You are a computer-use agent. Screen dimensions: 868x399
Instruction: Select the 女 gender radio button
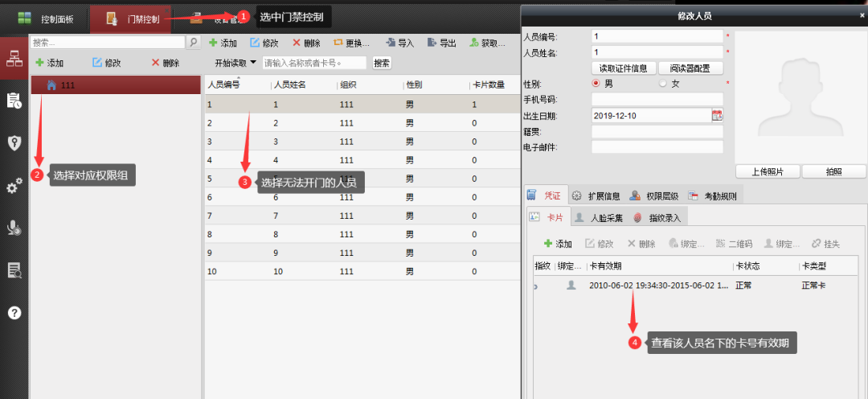click(x=663, y=83)
